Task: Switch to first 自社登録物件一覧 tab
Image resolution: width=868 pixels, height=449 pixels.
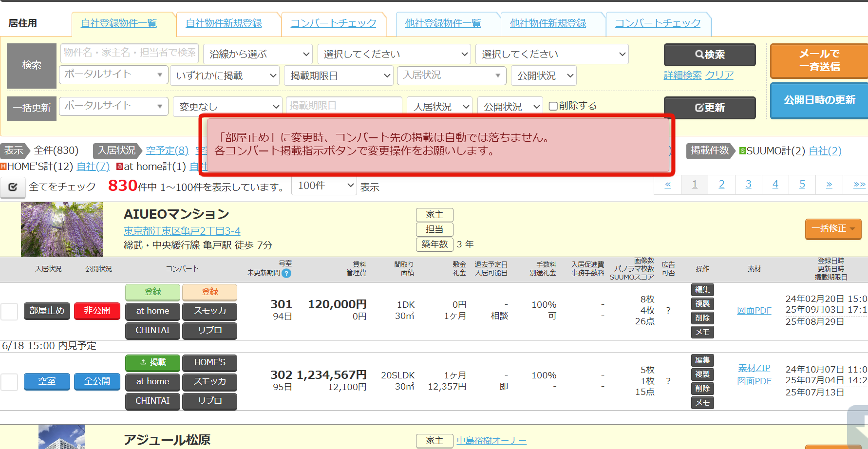Action: pos(119,23)
